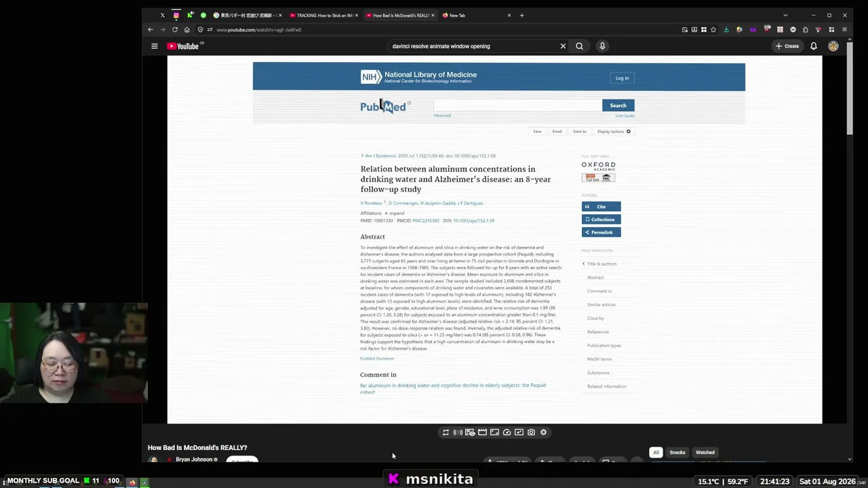Click the sound waves icon in video toolbar
The image size is (868, 488).
(458, 432)
